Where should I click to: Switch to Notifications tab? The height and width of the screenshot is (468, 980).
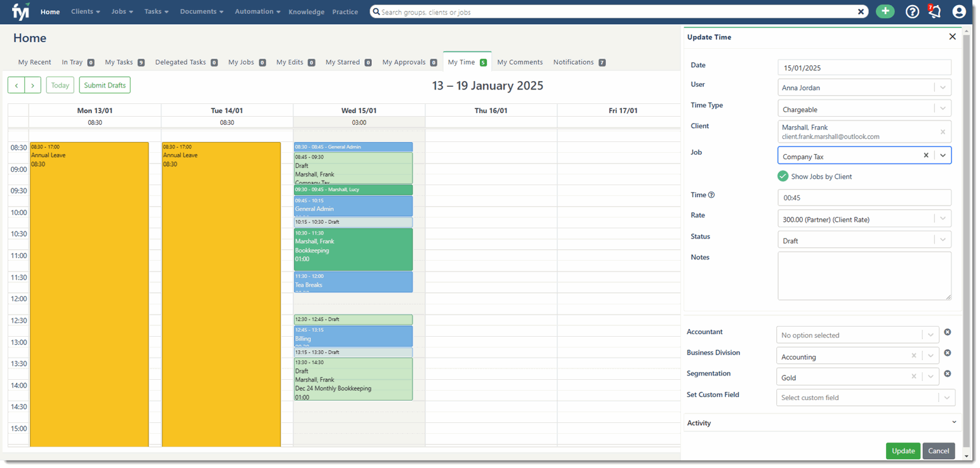point(579,62)
